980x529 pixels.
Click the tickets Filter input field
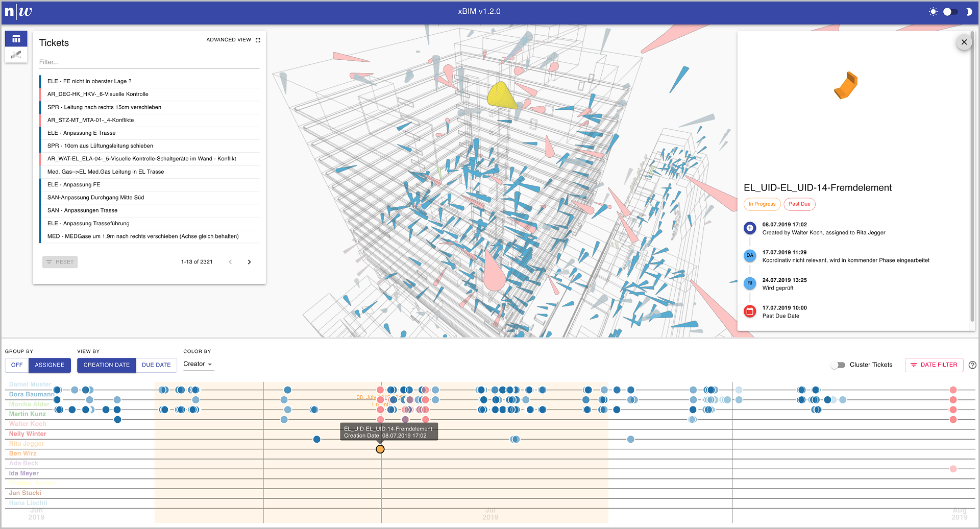click(x=149, y=62)
